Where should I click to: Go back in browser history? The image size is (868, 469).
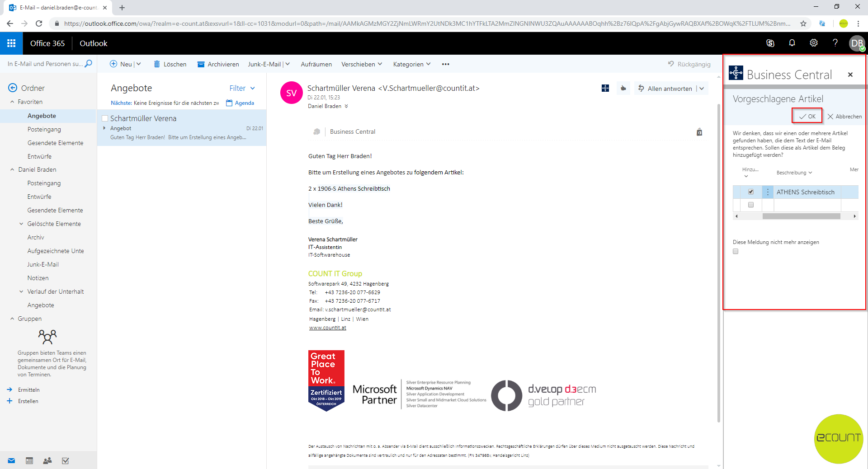point(10,23)
